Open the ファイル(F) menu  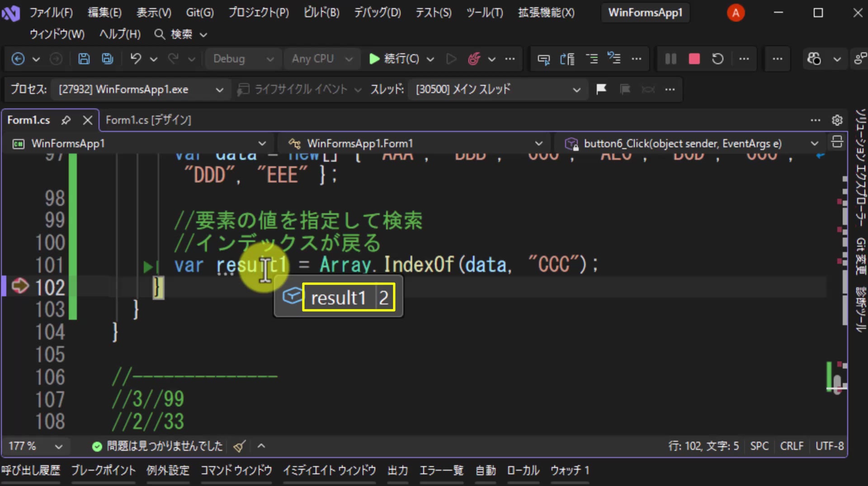pos(51,13)
